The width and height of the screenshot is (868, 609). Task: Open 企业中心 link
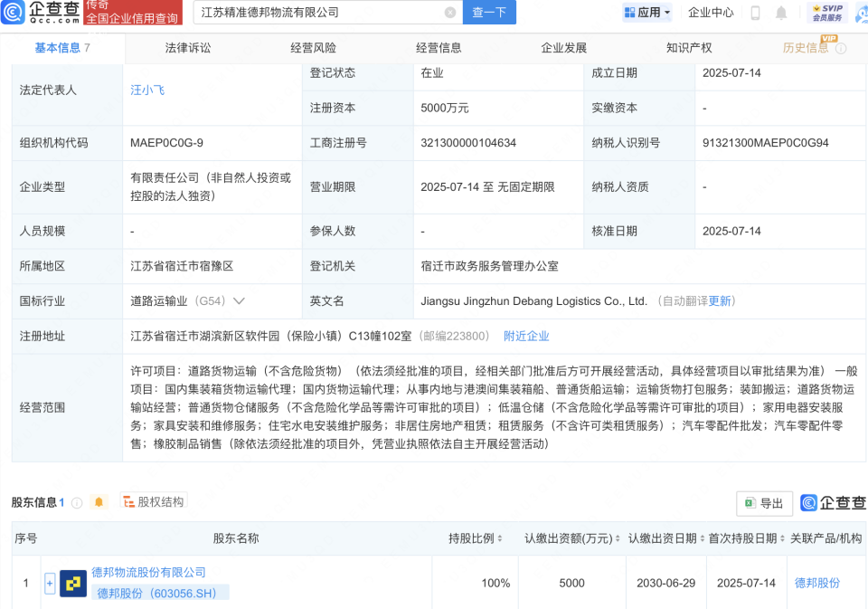(x=711, y=12)
